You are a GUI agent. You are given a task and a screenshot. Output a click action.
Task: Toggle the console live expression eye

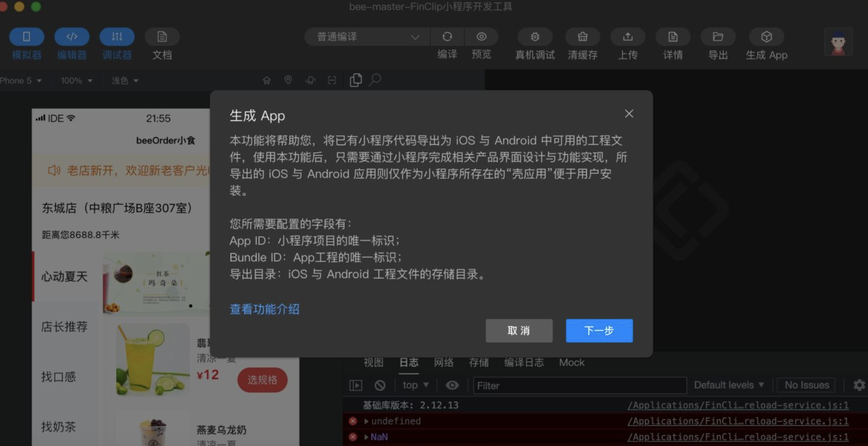tap(452, 386)
